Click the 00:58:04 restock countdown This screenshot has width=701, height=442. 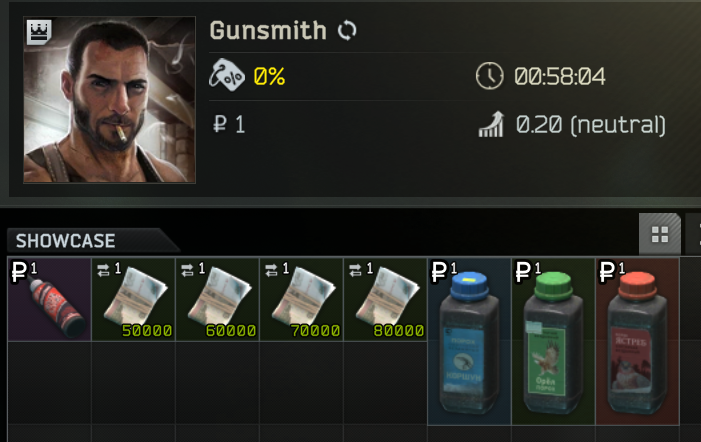560,76
